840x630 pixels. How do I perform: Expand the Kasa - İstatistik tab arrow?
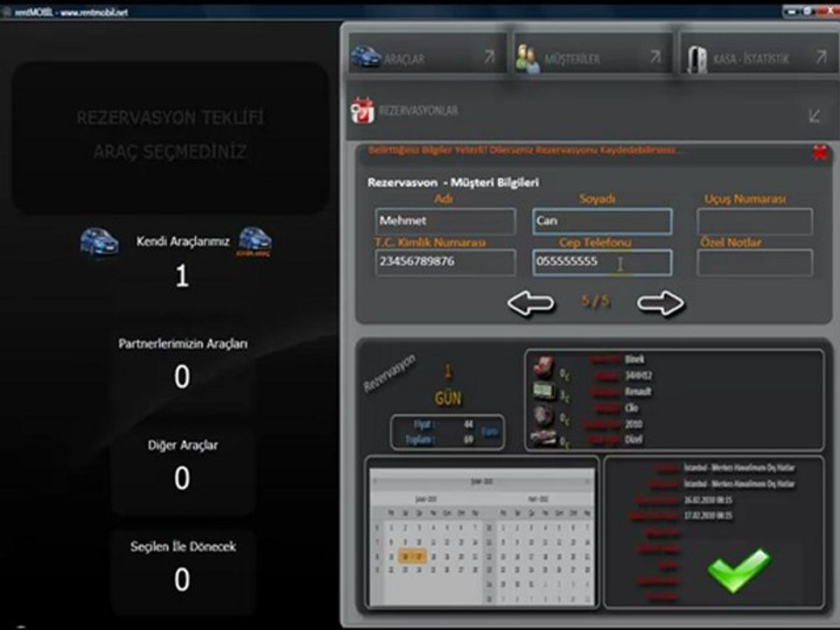coord(822,56)
